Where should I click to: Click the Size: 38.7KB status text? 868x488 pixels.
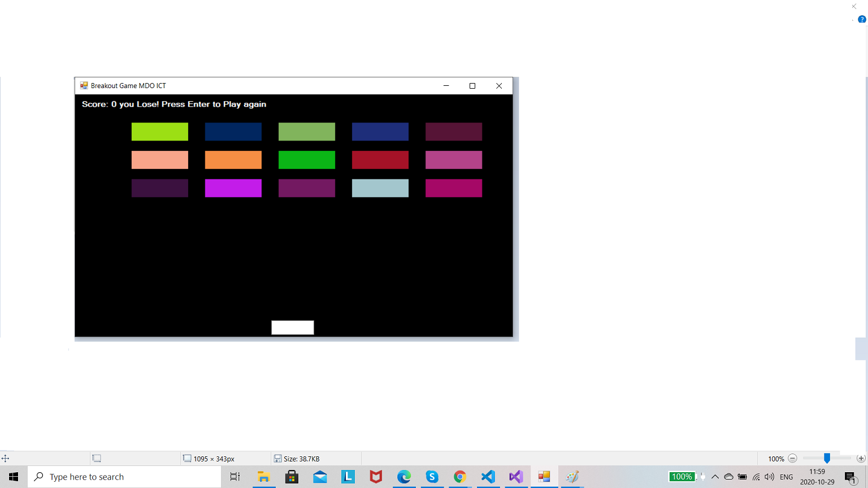pos(302,459)
